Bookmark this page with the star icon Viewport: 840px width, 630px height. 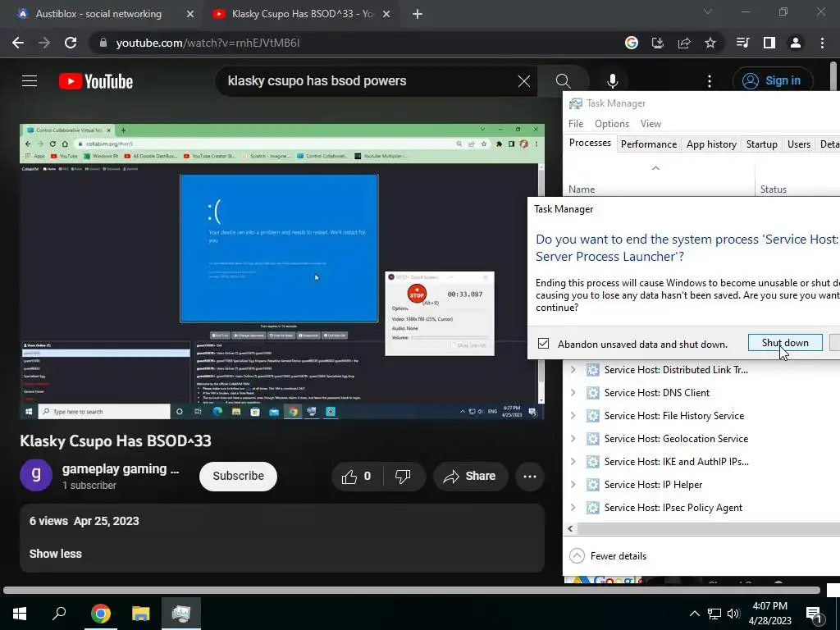[x=710, y=43]
